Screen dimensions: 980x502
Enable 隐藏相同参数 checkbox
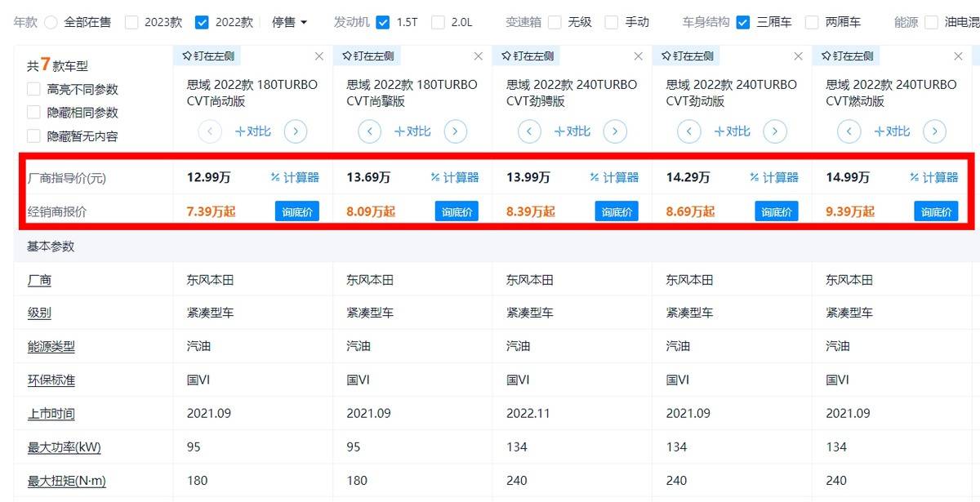pyautogui.click(x=33, y=112)
